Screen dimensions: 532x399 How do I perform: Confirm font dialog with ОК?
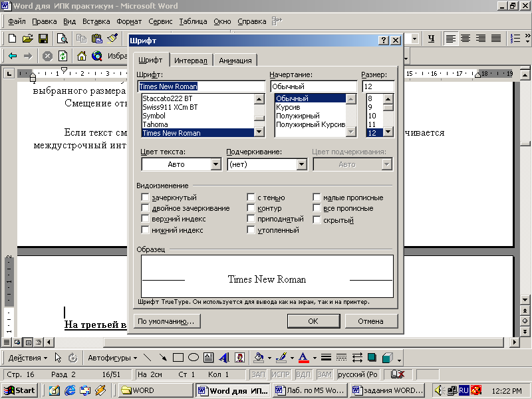[313, 321]
